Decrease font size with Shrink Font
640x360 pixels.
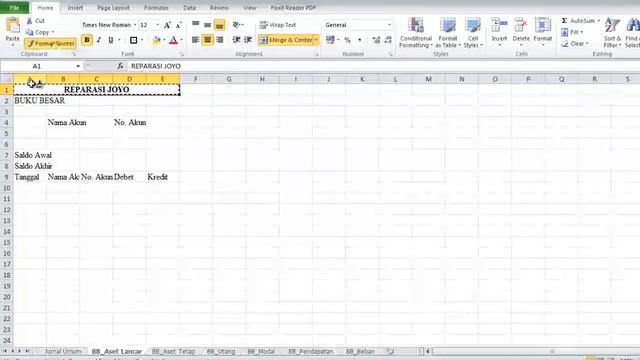tap(178, 25)
